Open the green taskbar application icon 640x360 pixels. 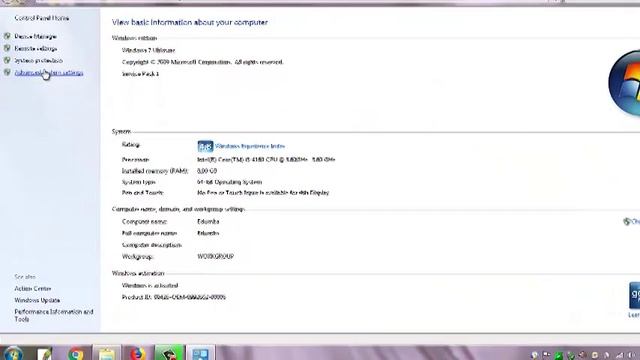(x=169, y=353)
